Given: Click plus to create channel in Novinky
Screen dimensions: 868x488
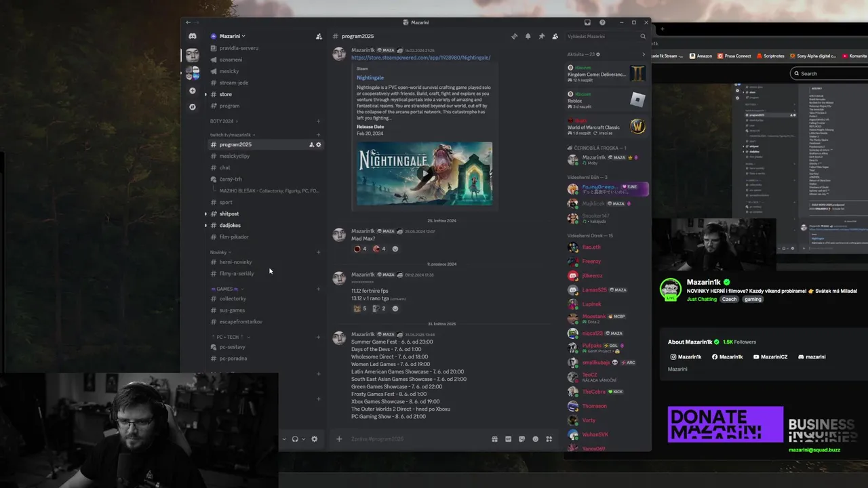Looking at the screenshot, I should click(x=318, y=252).
